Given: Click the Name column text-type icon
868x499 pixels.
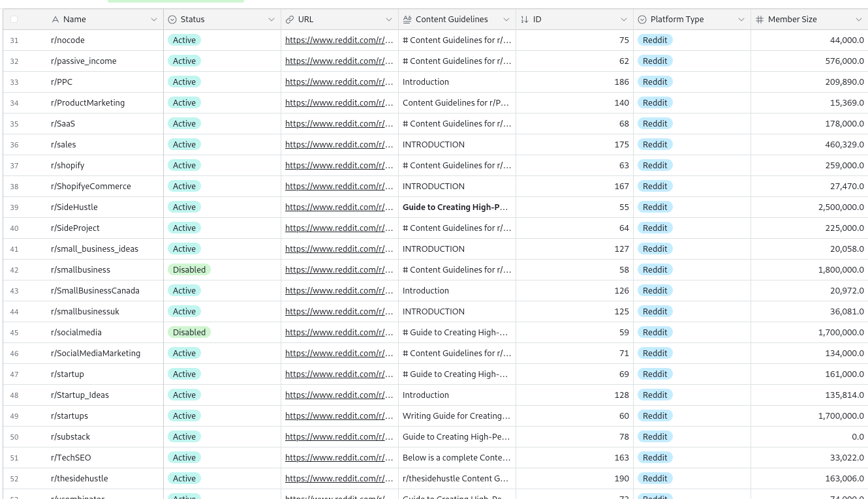Looking at the screenshot, I should point(55,20).
